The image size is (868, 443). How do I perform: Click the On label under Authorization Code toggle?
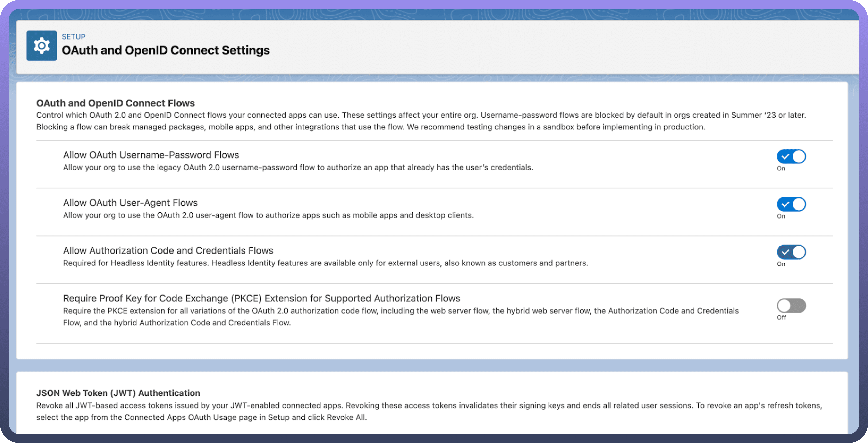click(781, 264)
